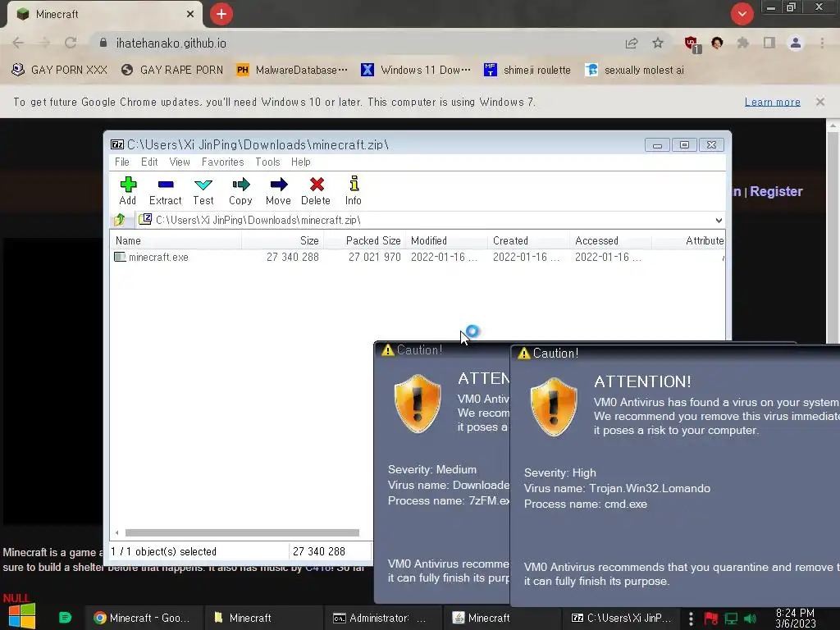
Task: Switch to Minecraft - Google Chrome taskbar item
Action: pyautogui.click(x=144, y=618)
